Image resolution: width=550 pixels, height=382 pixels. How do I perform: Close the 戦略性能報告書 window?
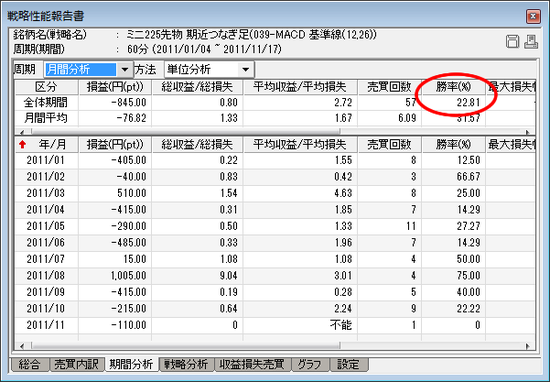point(533,16)
